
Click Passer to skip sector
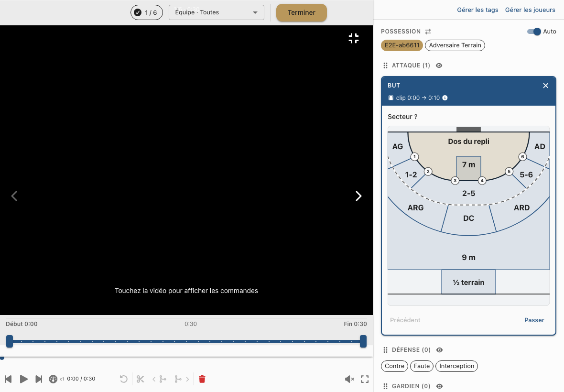point(534,320)
